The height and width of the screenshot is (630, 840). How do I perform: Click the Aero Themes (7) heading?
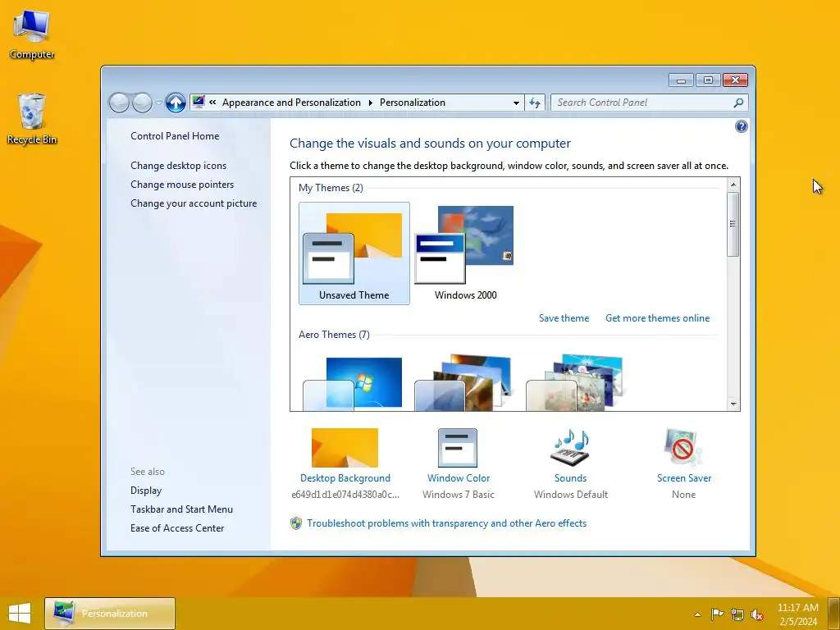pos(334,335)
